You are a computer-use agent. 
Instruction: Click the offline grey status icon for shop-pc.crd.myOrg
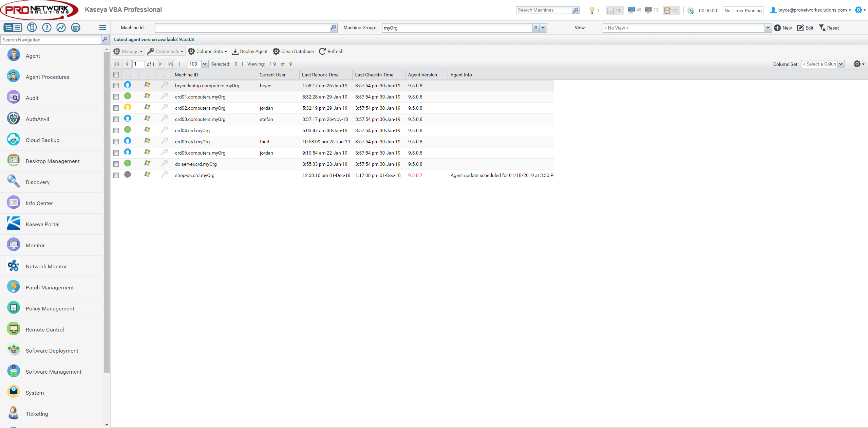coord(128,175)
